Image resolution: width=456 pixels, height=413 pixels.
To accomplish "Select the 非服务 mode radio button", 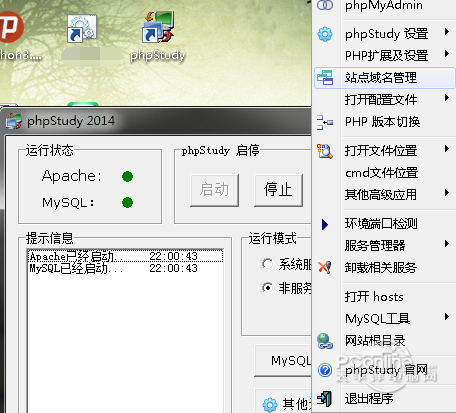I will click(x=267, y=287).
